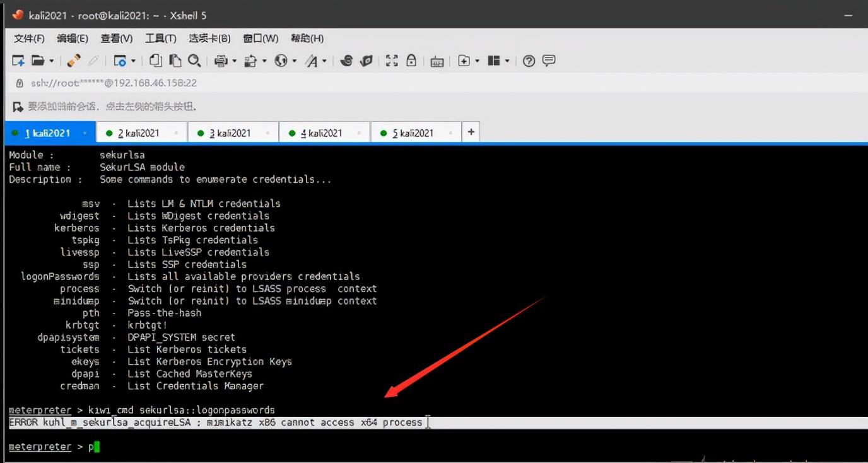Click the keyboard Key Mapping icon
The image size is (868, 463).
tap(437, 61)
